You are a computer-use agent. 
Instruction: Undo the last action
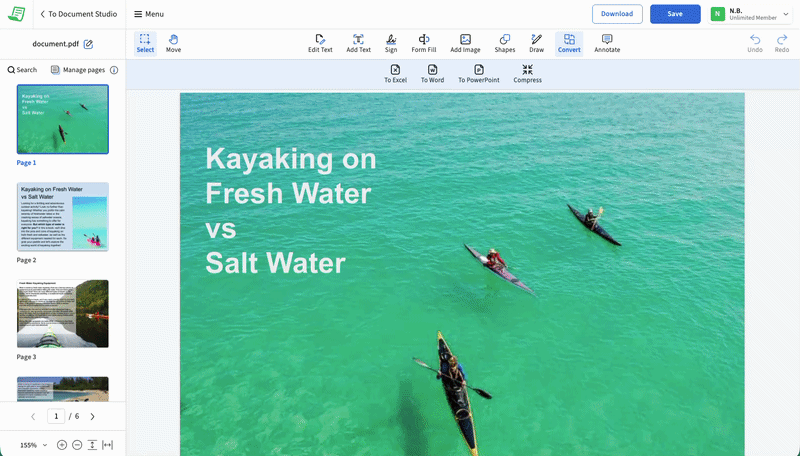755,43
